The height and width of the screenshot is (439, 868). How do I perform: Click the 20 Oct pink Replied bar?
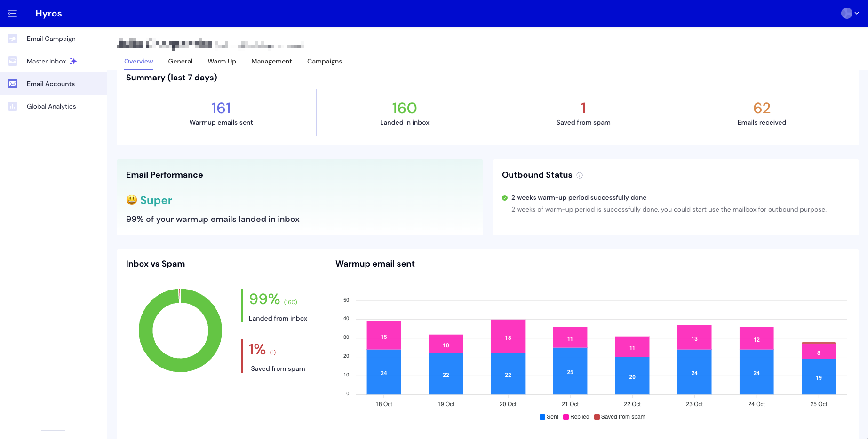[x=508, y=337]
